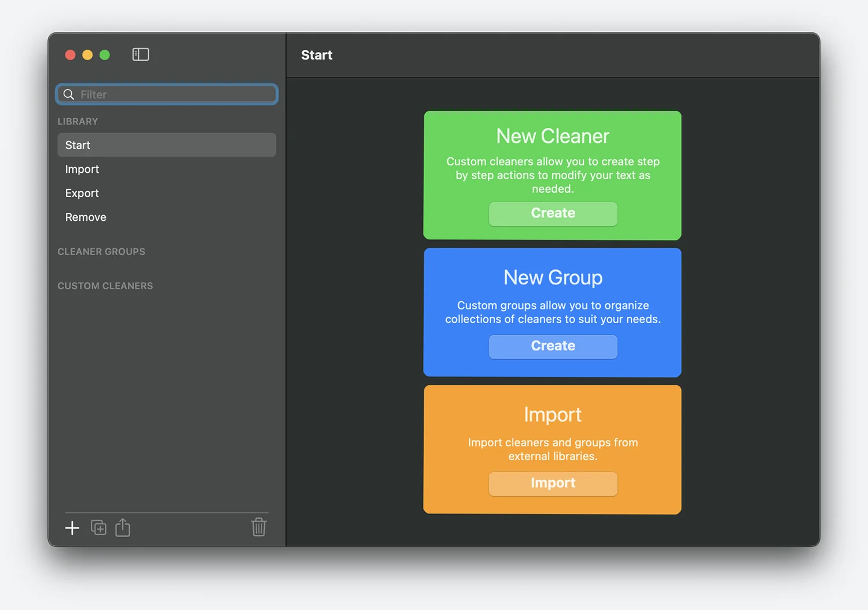Focus the Filter search field

(x=174, y=94)
